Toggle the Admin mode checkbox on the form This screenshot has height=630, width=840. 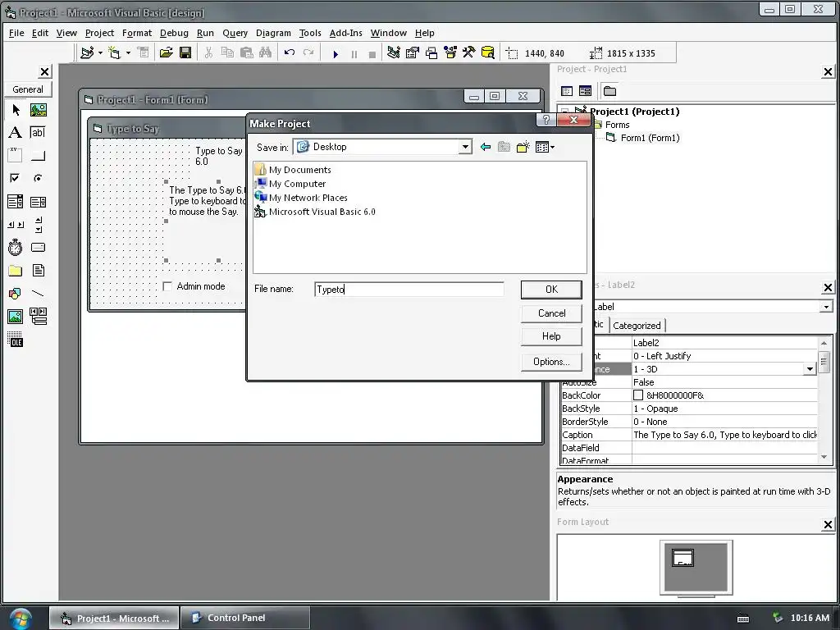pos(167,286)
